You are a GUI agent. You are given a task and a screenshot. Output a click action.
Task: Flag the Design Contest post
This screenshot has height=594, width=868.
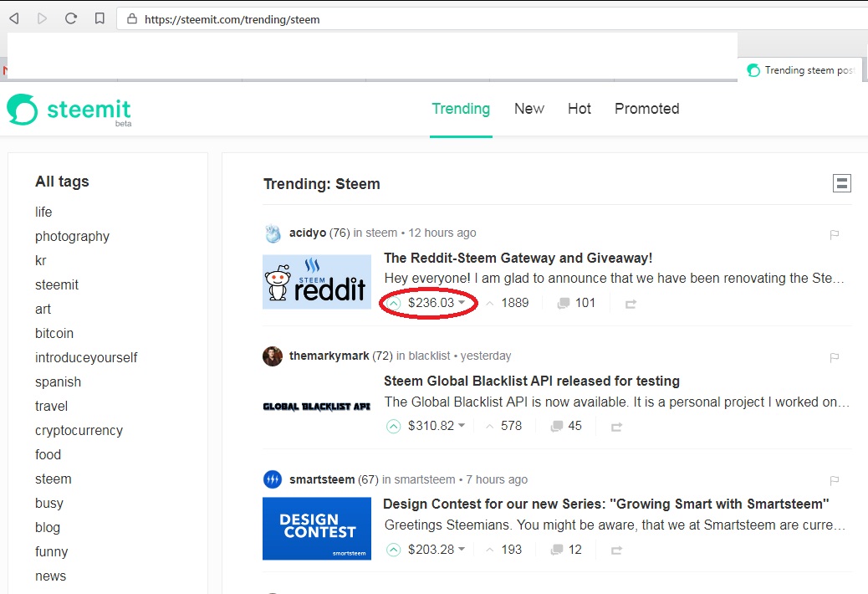[834, 481]
